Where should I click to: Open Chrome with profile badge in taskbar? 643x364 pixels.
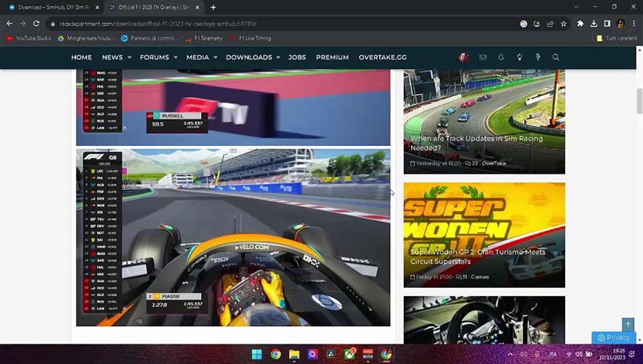pos(386,354)
